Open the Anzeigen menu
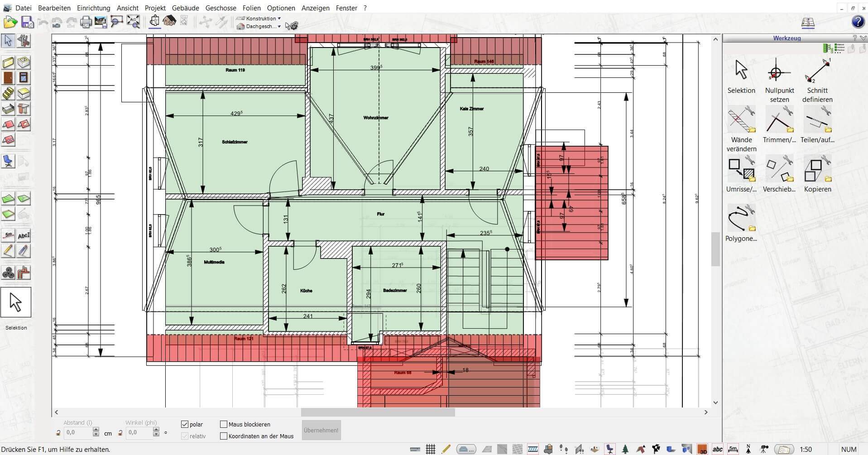This screenshot has width=868, height=455. [x=316, y=8]
